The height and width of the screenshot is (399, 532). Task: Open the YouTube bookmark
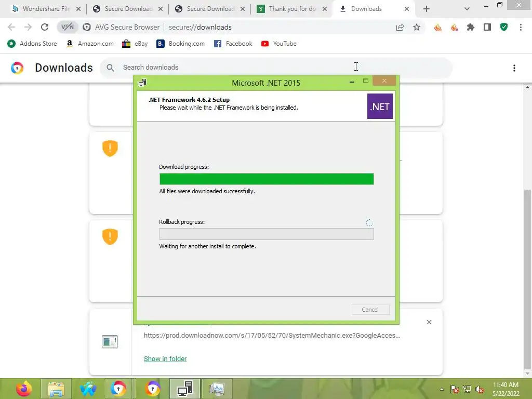coord(279,44)
